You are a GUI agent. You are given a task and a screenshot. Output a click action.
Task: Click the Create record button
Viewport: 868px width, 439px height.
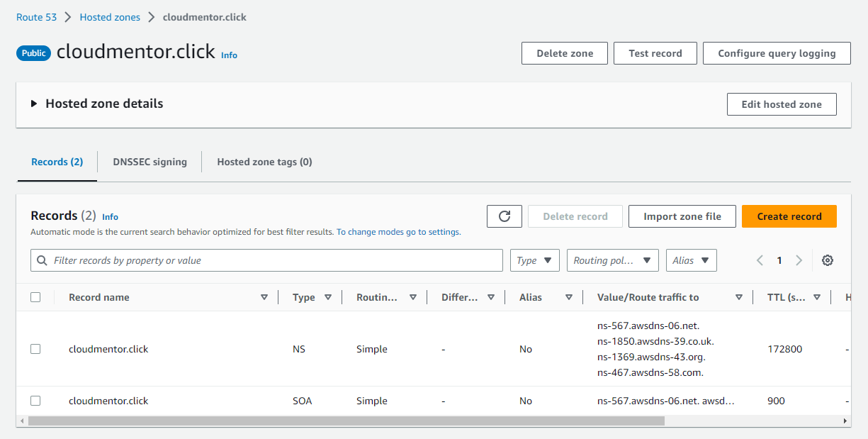(789, 216)
